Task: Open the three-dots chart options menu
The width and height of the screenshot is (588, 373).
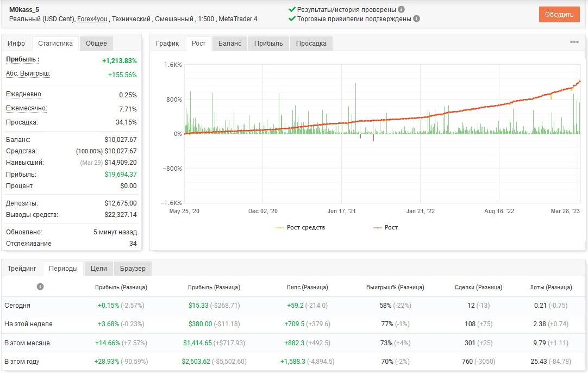Action: click(x=574, y=42)
